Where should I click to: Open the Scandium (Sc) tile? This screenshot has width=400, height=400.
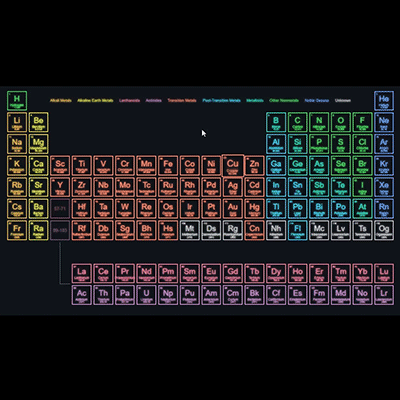coord(60,166)
